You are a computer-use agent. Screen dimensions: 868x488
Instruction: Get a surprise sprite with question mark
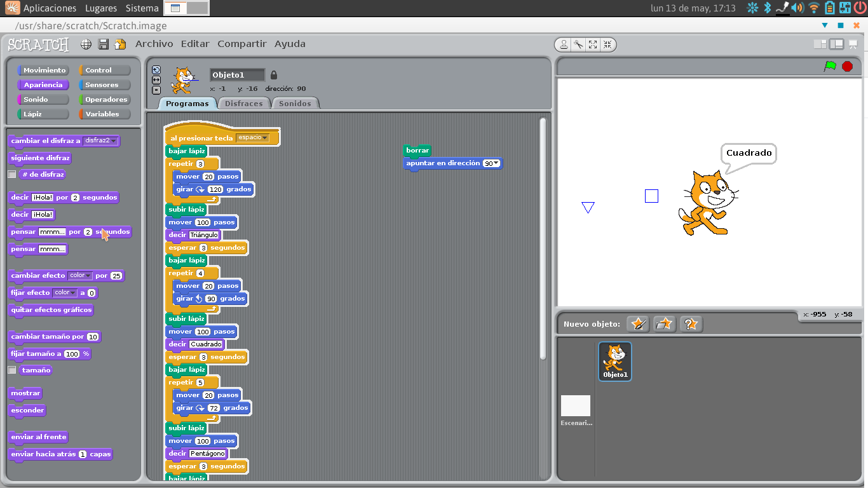click(x=691, y=324)
